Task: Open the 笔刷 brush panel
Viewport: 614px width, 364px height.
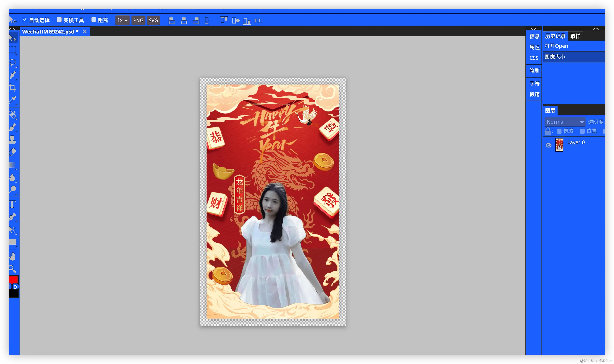Action: (x=534, y=71)
